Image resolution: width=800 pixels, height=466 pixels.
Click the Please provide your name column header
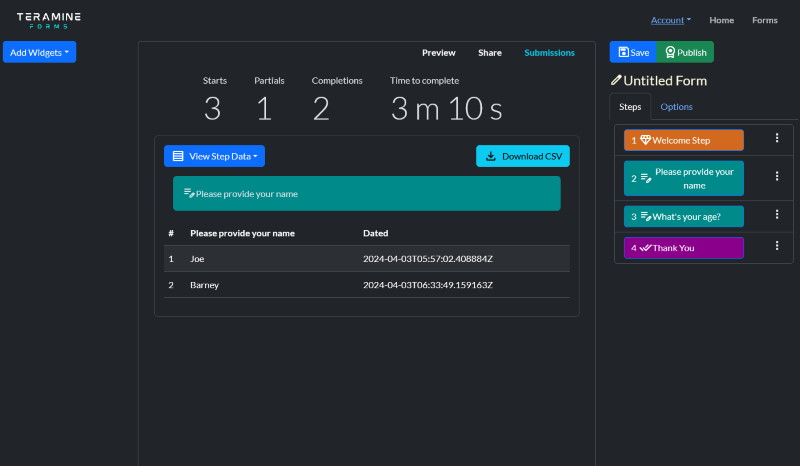click(242, 233)
